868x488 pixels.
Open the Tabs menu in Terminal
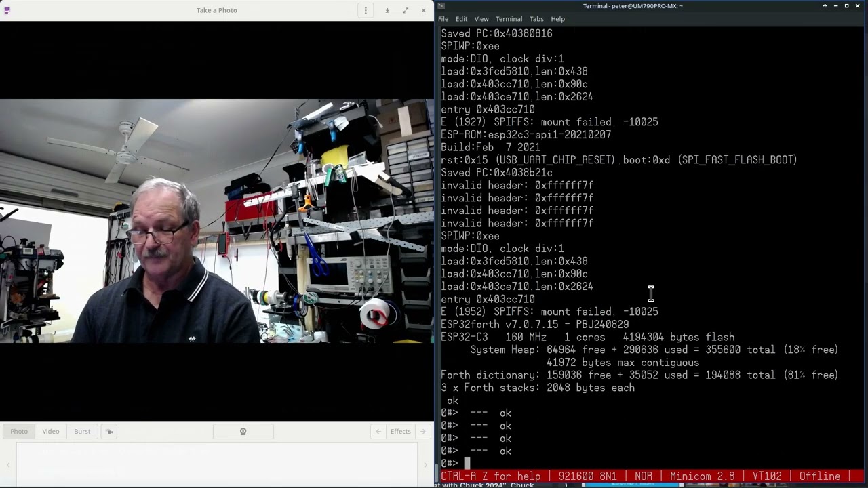coord(536,19)
